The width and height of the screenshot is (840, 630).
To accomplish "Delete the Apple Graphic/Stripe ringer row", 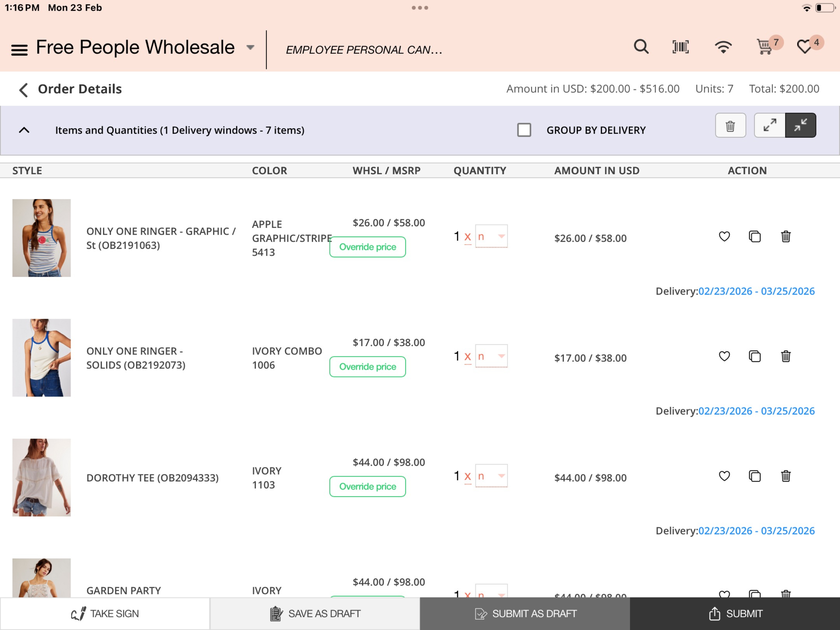I will click(x=786, y=236).
